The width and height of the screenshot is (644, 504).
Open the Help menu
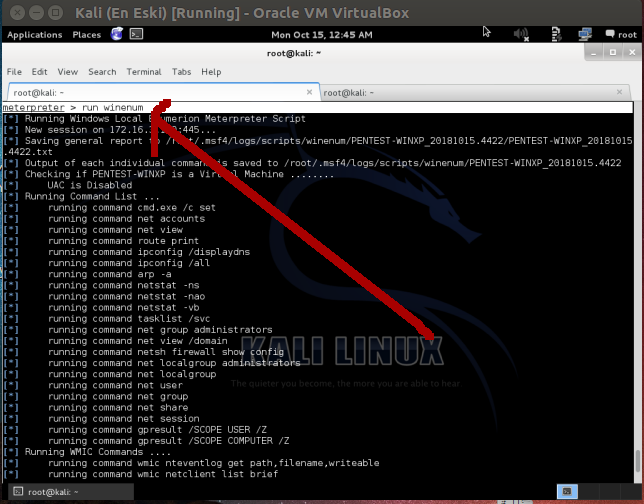(211, 72)
